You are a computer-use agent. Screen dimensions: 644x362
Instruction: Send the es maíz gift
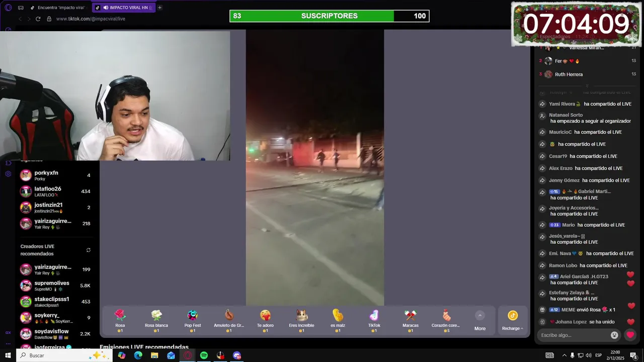pyautogui.click(x=338, y=321)
